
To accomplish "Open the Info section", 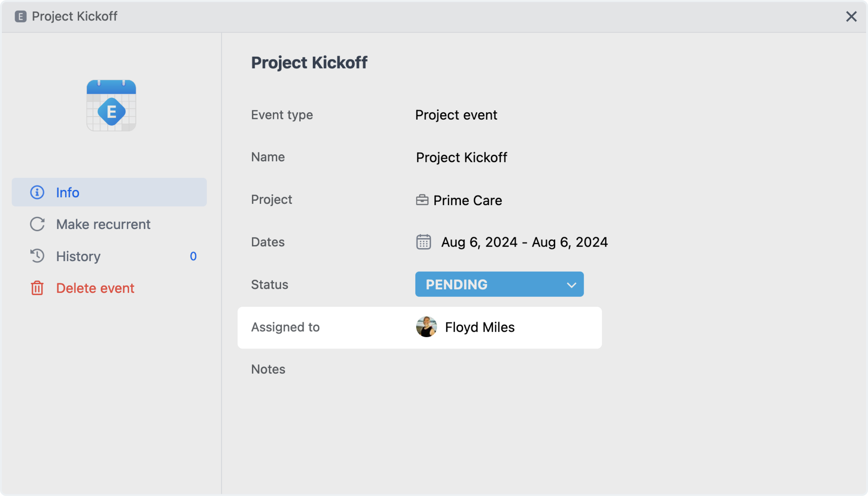I will point(109,192).
